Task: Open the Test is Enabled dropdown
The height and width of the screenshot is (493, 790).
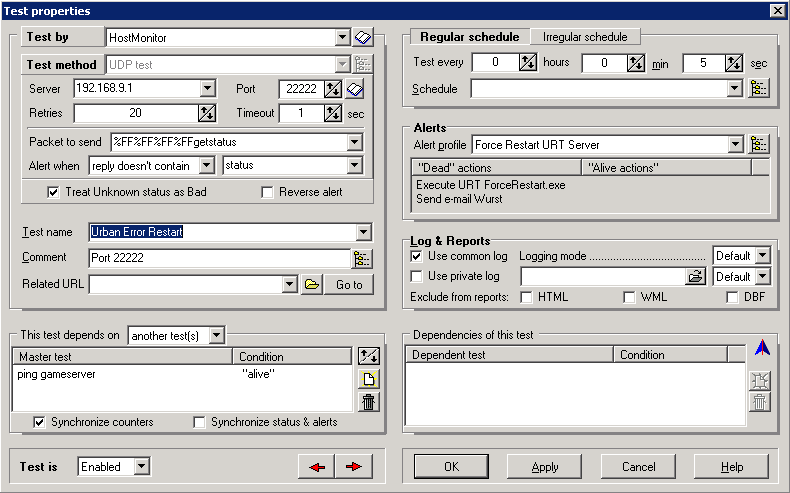Action: [x=141, y=467]
